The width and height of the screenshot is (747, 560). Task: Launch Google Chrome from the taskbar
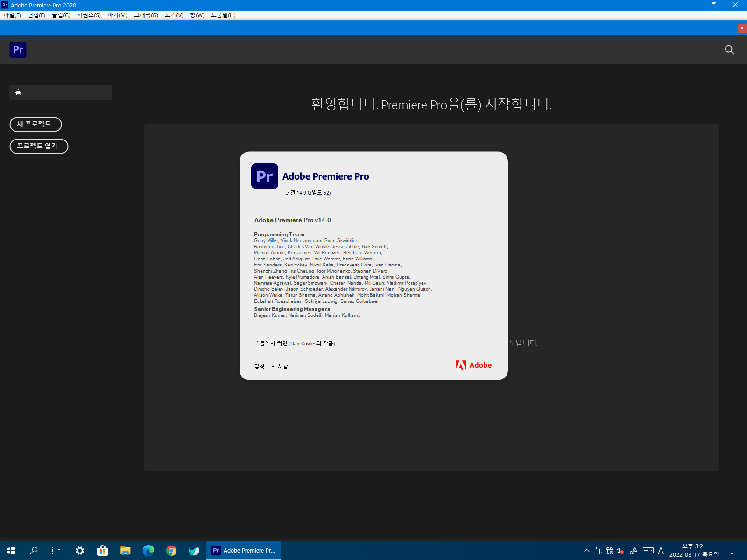pyautogui.click(x=171, y=551)
